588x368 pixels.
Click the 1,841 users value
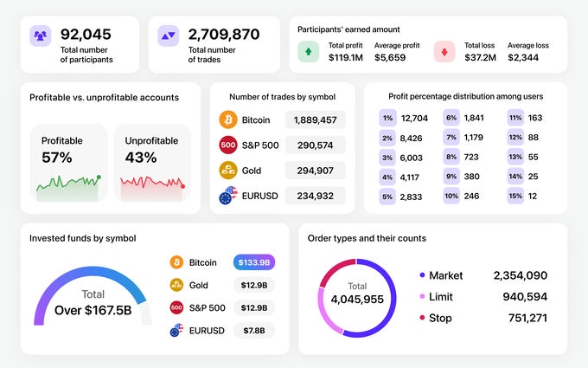[474, 118]
